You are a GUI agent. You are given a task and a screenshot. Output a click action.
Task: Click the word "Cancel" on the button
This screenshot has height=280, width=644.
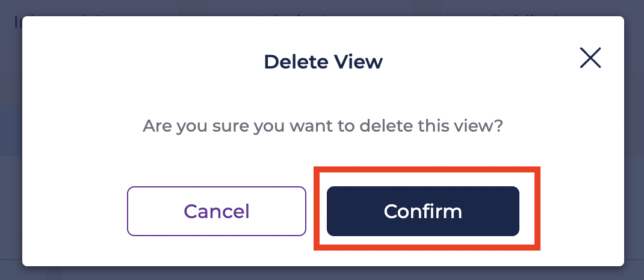pyautogui.click(x=217, y=212)
